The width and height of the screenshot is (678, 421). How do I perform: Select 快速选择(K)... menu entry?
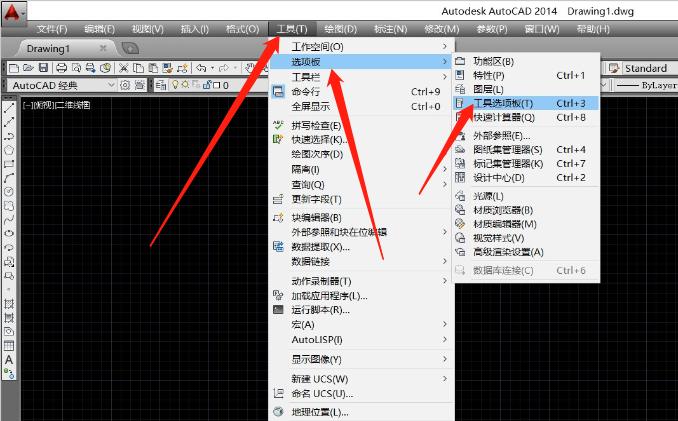[361, 140]
